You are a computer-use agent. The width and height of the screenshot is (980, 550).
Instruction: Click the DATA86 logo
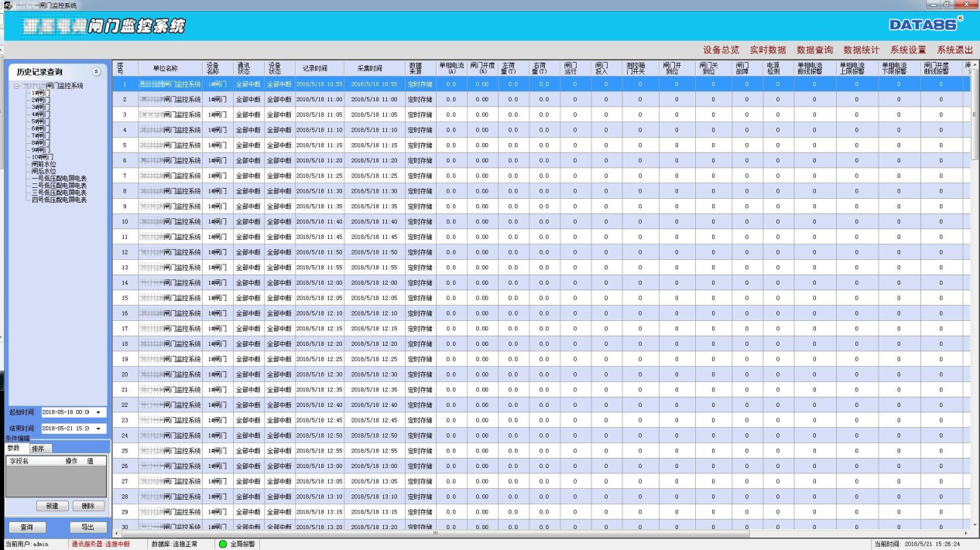click(x=926, y=24)
